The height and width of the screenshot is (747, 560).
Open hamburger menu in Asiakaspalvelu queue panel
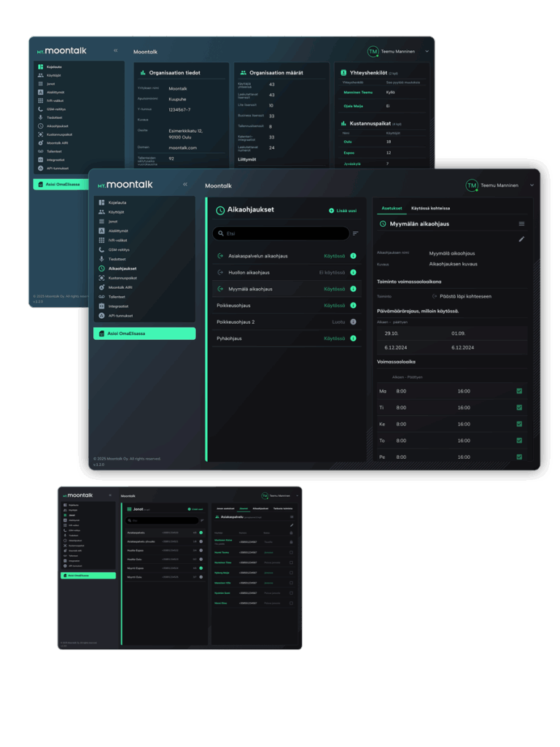click(x=292, y=517)
